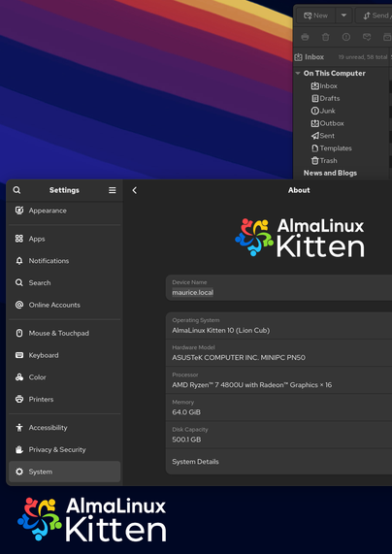
Task: Click the System gear icon
Action: (19, 472)
